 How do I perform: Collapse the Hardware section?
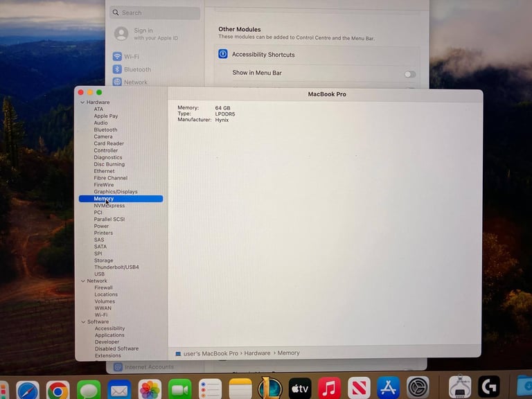[x=82, y=102]
